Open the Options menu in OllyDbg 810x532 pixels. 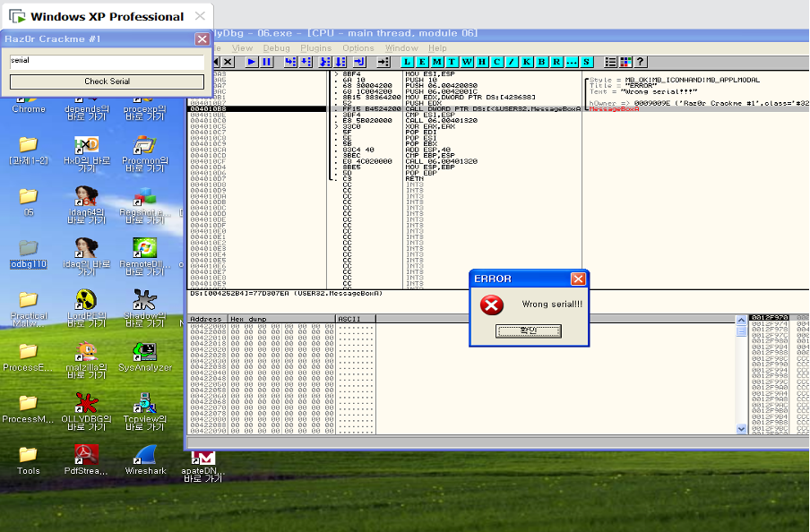pos(358,48)
